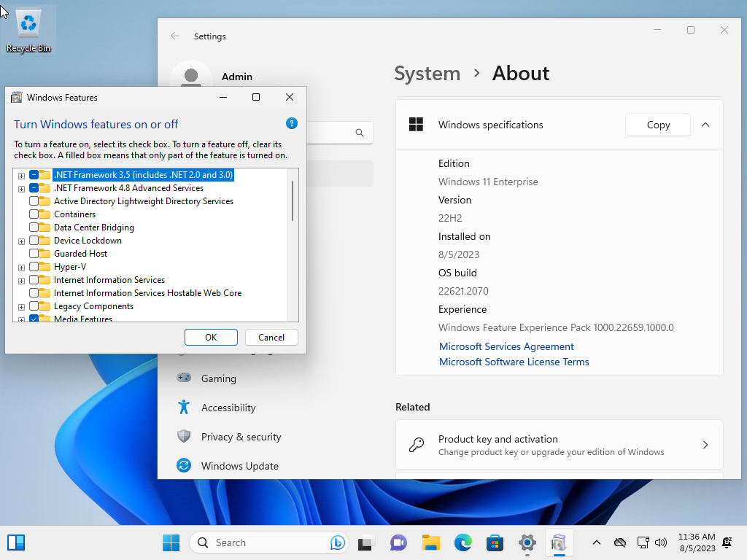Expand the Legacy Components tree node
The width and height of the screenshot is (747, 560).
pos(21,307)
